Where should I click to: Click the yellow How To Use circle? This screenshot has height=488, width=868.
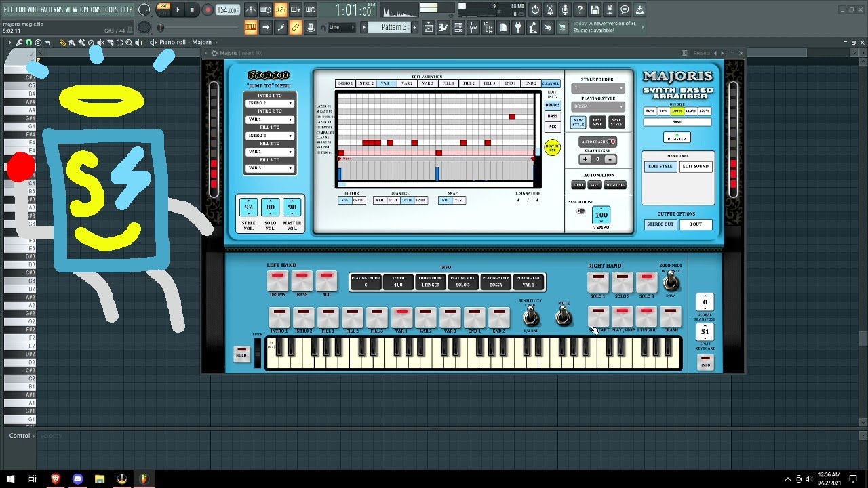[552, 147]
